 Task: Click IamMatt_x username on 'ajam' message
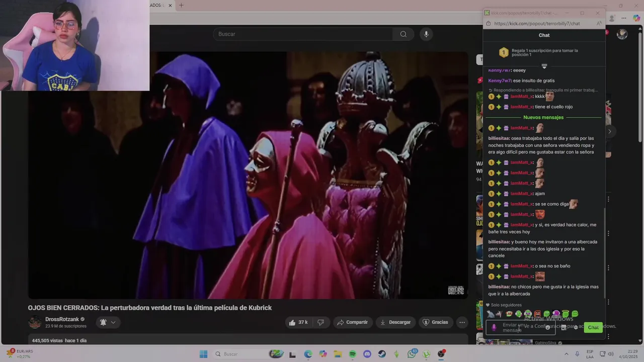pyautogui.click(x=521, y=194)
